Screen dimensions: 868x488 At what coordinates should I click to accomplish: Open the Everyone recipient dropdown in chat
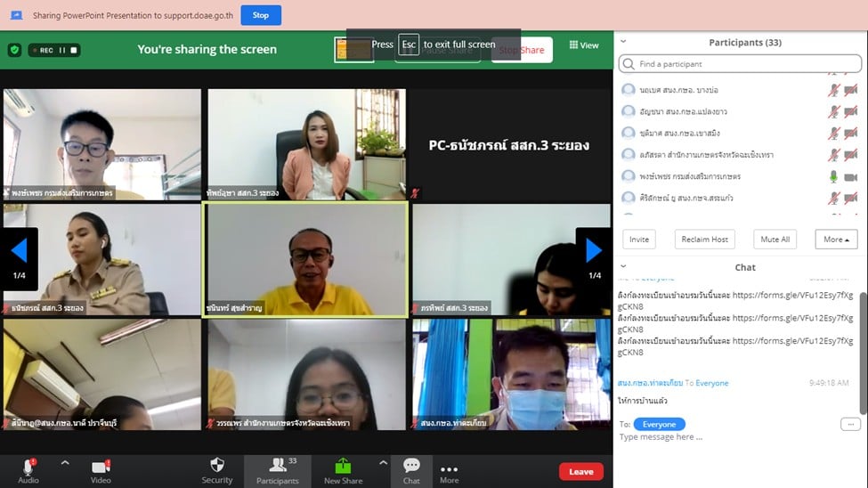tap(660, 425)
